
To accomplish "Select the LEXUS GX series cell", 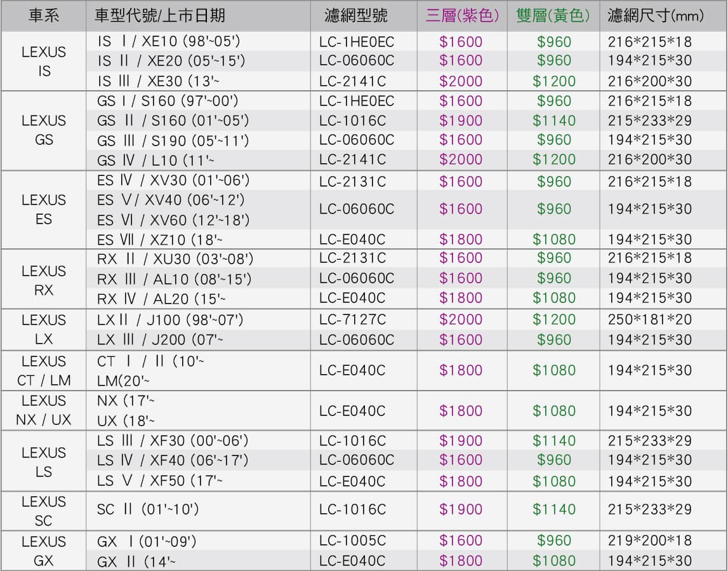I will [44, 551].
